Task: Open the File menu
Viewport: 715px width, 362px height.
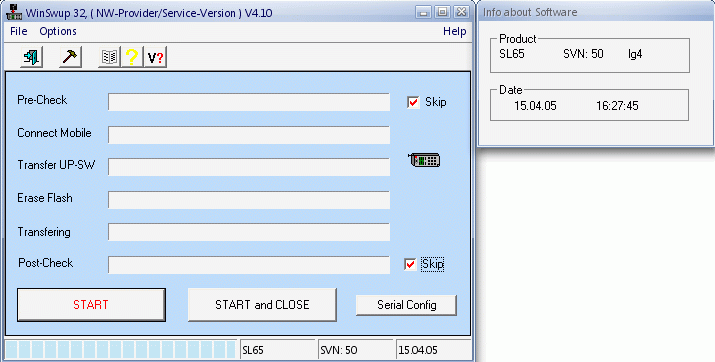Action: [19, 31]
